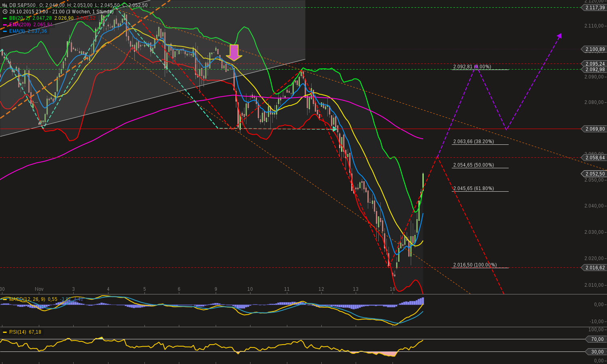607x364 pixels.
Task: Click the lower band value 2.006,52
Action: pyautogui.click(x=86, y=18)
